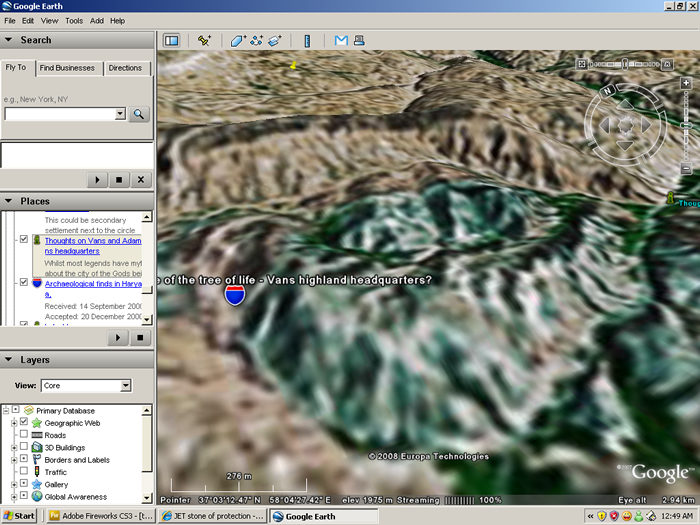
Task: Click the N north indicator on compass
Action: tap(607, 91)
